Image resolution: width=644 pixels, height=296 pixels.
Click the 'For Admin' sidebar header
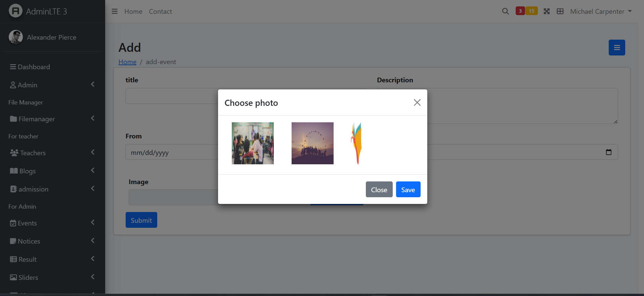pyautogui.click(x=22, y=207)
